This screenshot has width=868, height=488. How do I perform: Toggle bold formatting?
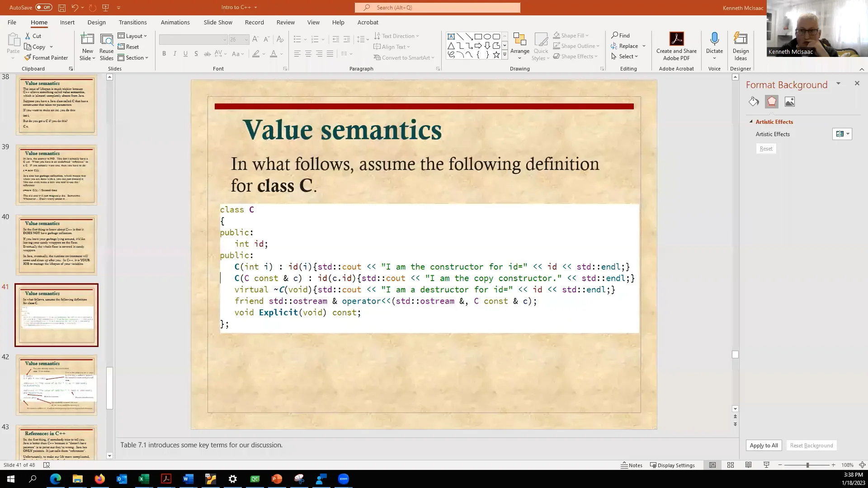[x=164, y=53]
